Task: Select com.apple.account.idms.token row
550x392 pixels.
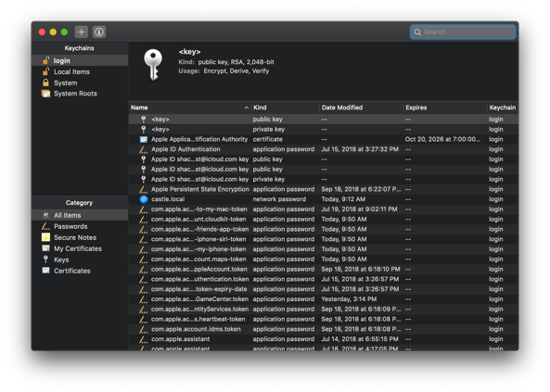Action: [324, 329]
